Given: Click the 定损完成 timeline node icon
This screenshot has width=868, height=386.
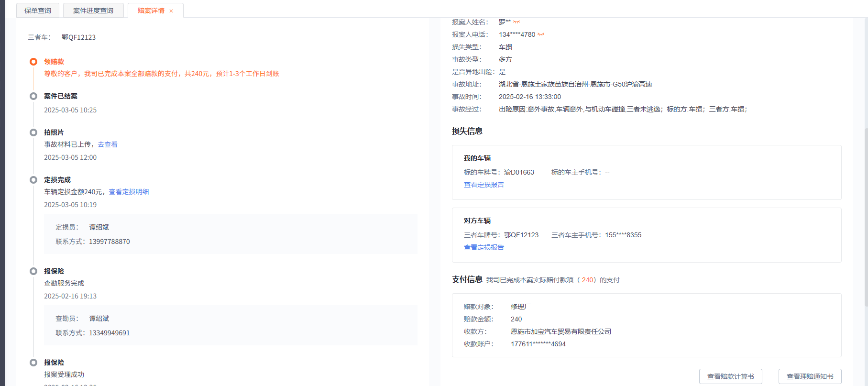Looking at the screenshot, I should [33, 180].
